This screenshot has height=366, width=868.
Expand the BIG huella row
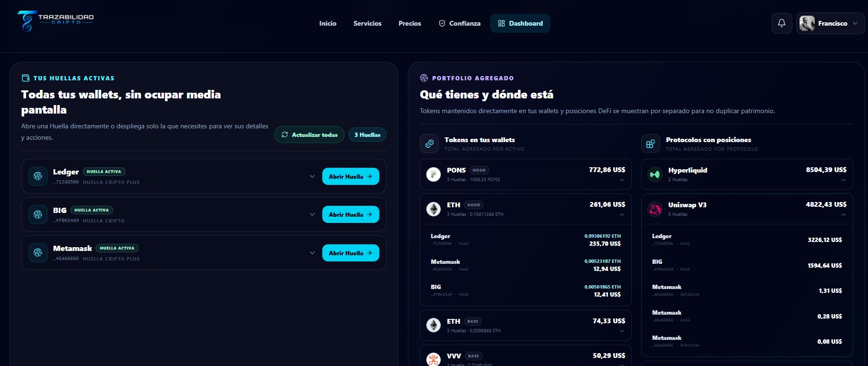(312, 214)
